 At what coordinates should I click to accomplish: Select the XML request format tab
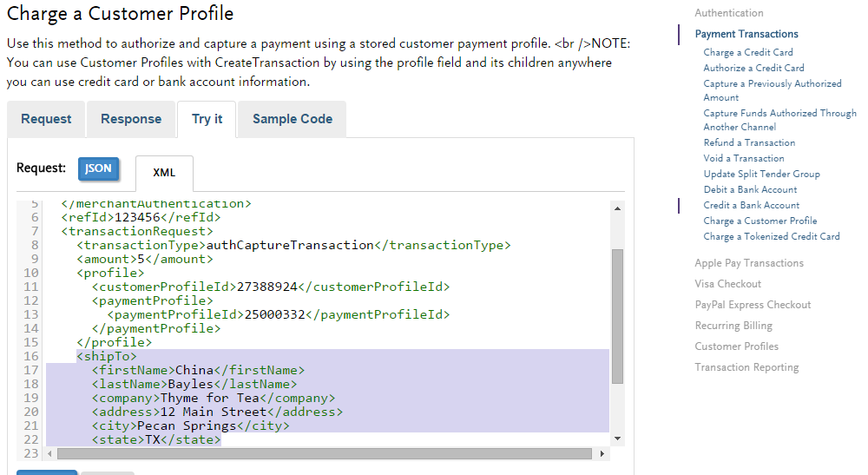164,173
